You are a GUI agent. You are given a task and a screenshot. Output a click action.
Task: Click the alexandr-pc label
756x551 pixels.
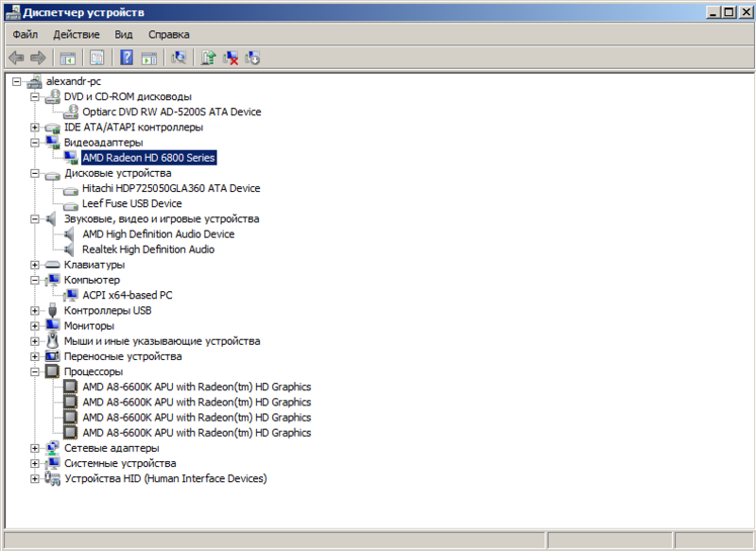pos(74,81)
